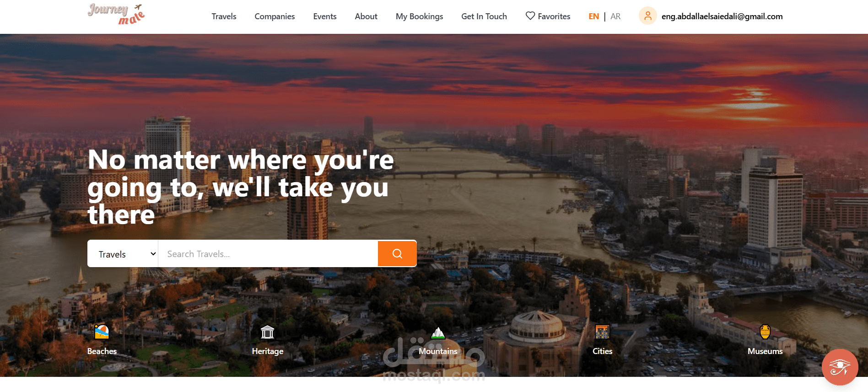Screen dimensions: 868x392
Task: Click the Get In Touch link
Action: [484, 16]
